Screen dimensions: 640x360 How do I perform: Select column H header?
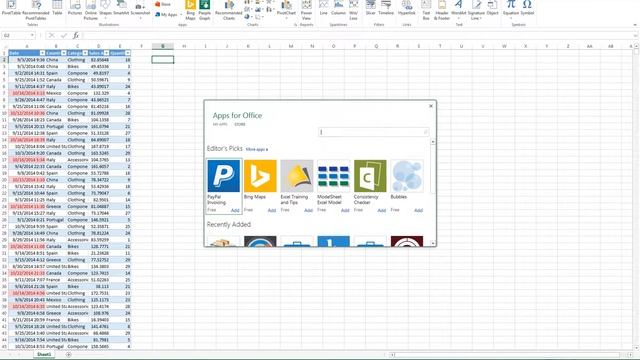(184, 46)
